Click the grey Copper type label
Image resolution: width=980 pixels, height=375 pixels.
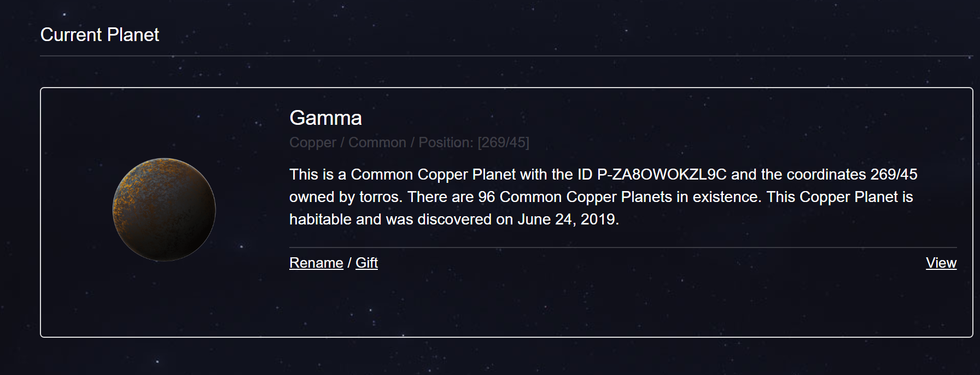click(x=312, y=143)
